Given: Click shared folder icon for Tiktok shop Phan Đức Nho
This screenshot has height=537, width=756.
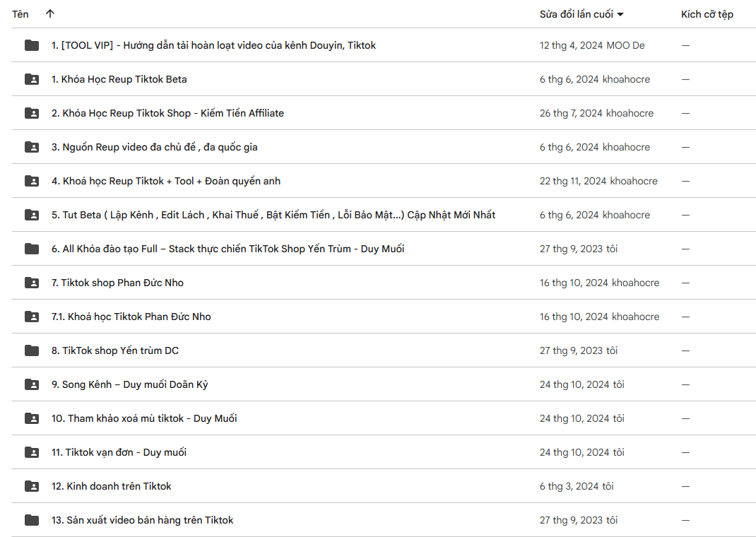Looking at the screenshot, I should pyautogui.click(x=32, y=283).
